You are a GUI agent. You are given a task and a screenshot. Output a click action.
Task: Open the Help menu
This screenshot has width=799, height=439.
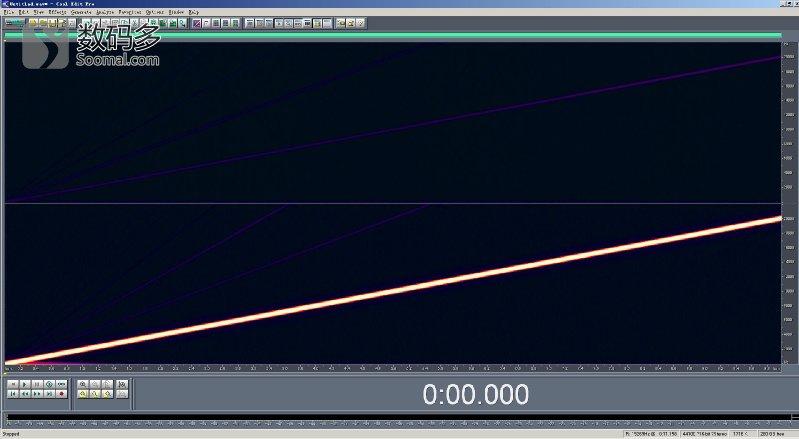[x=194, y=12]
